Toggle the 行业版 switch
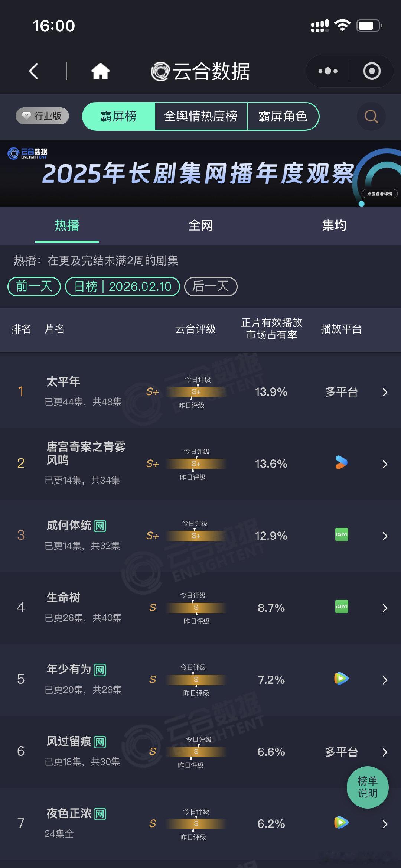 42,116
